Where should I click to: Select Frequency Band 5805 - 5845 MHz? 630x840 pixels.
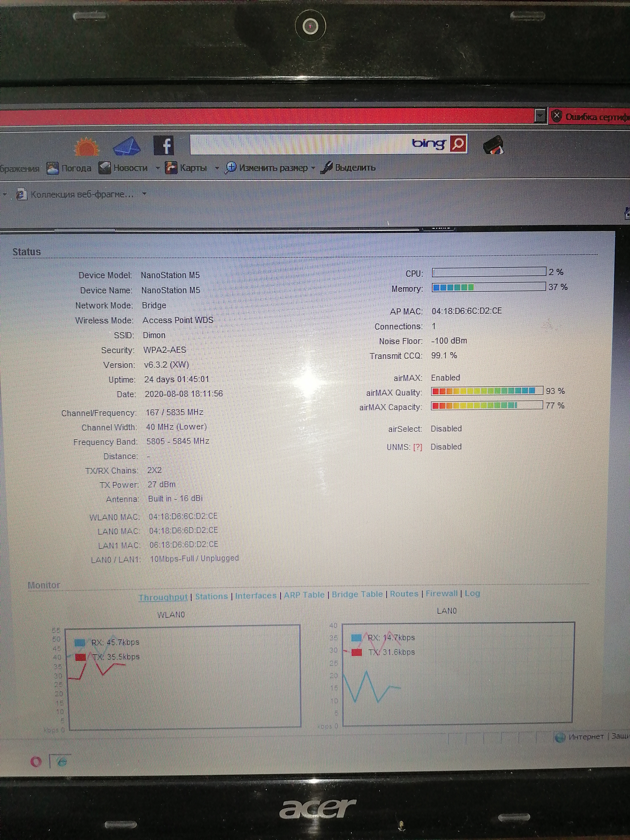coord(178,441)
